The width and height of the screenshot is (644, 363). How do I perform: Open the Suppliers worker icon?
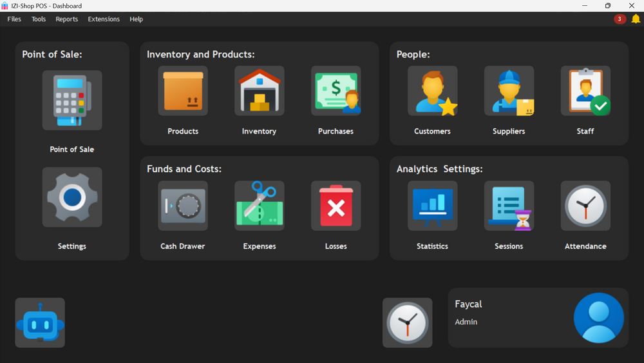click(x=509, y=91)
